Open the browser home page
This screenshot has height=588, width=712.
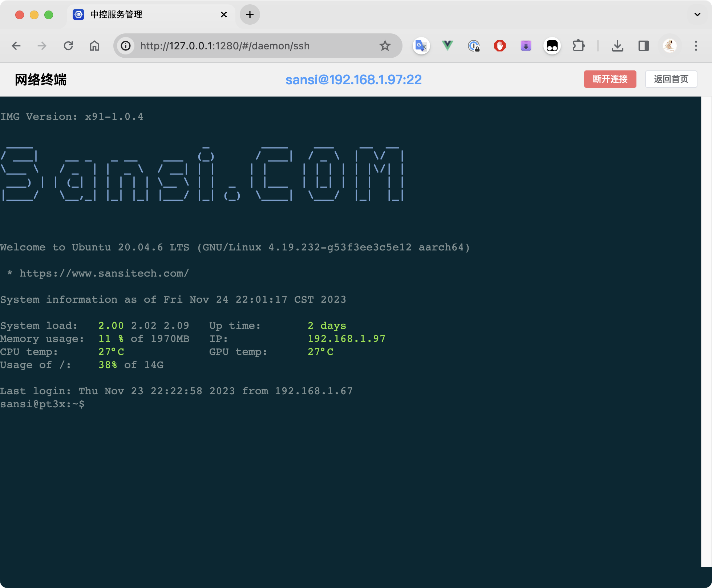click(94, 46)
